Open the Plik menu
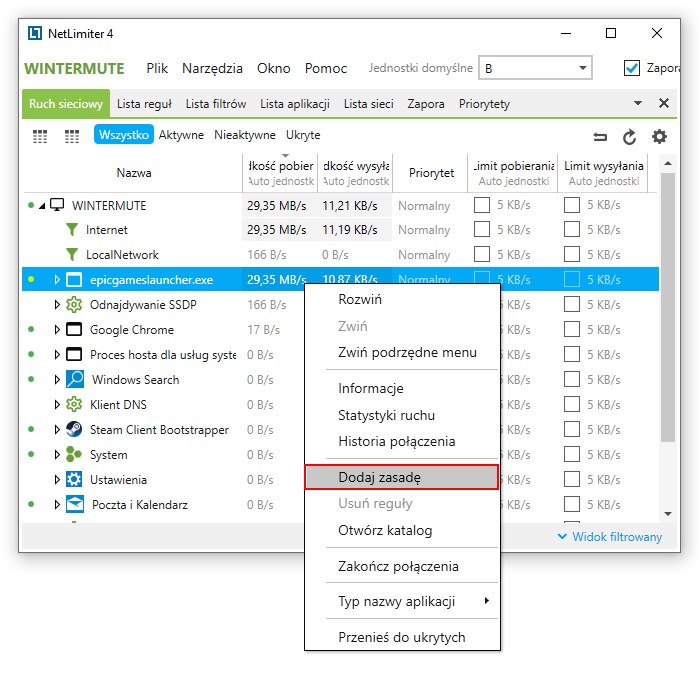The height and width of the screenshot is (678, 699). tap(157, 68)
